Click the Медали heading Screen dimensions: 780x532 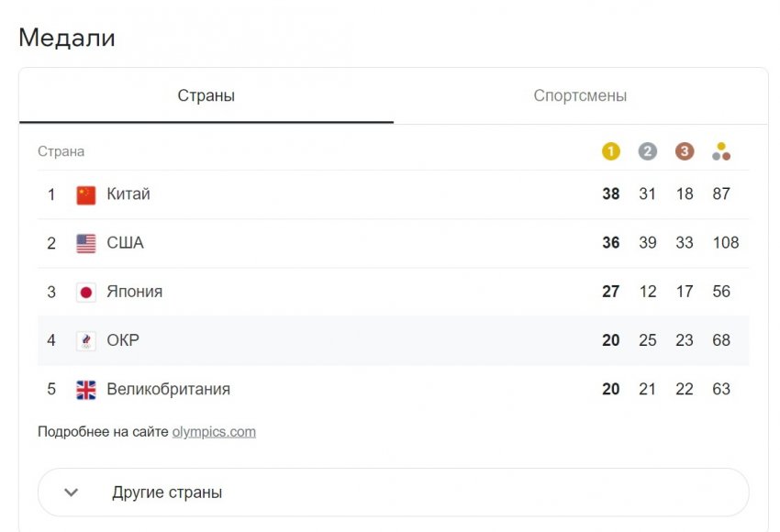coord(67,38)
